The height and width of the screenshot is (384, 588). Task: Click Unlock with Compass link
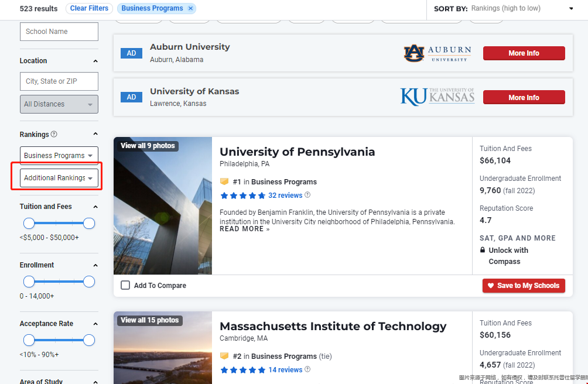click(508, 256)
